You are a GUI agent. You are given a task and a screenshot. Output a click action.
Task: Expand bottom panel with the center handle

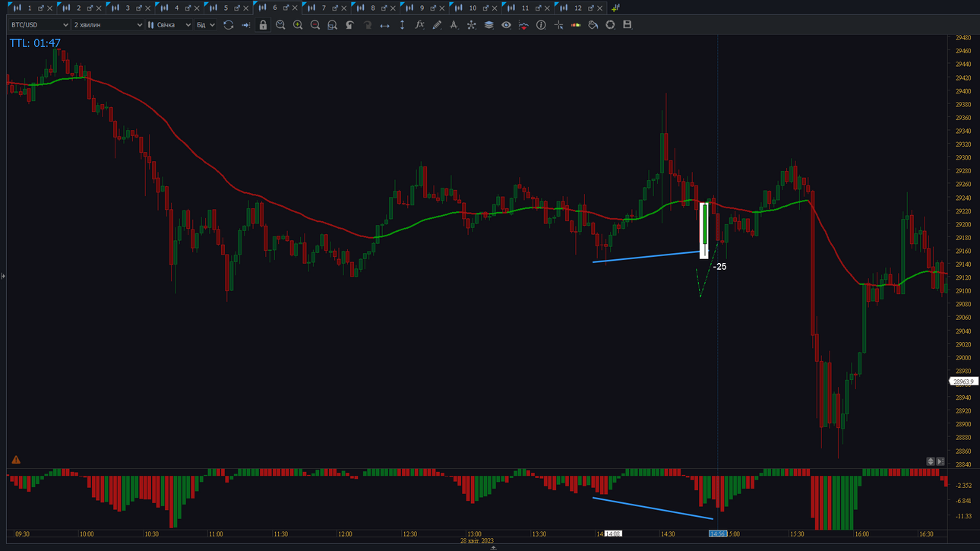[x=494, y=547]
